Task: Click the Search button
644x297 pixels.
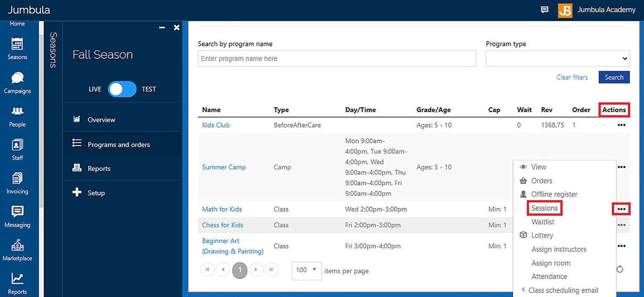Action: coord(614,77)
